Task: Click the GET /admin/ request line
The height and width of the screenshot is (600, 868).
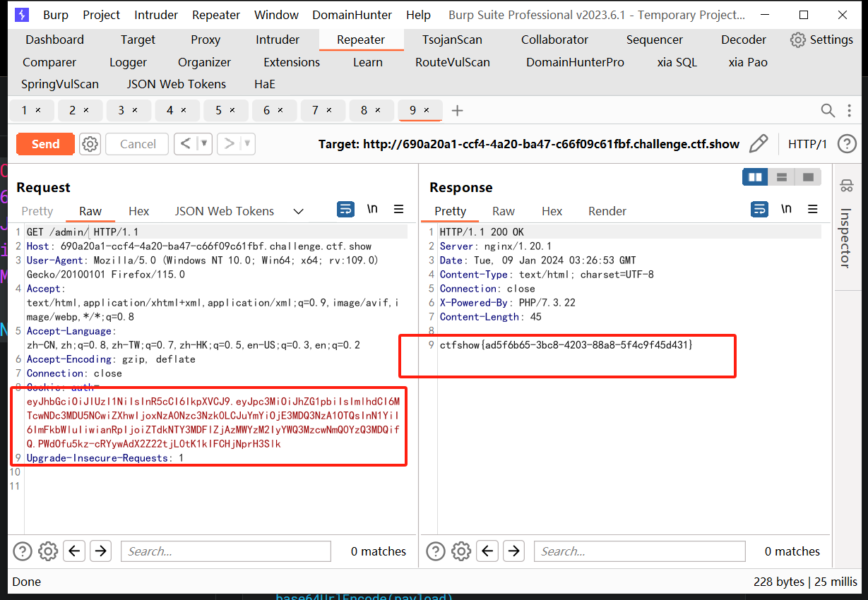Action: (x=83, y=232)
